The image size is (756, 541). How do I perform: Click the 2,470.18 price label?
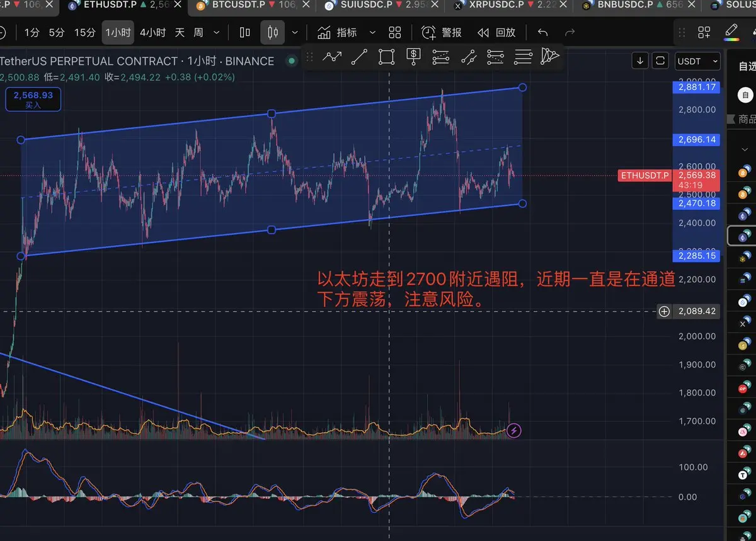(697, 203)
